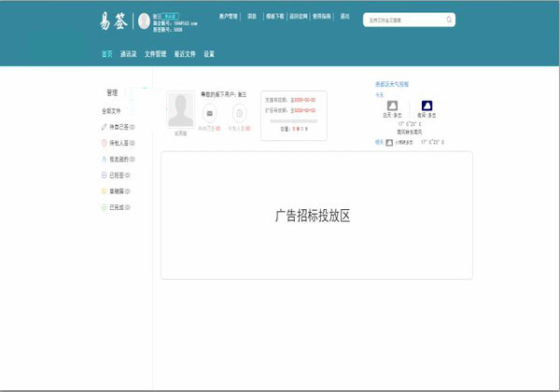Select 待他人签 in the sidebar list
Image resolution: width=560 pixels, height=392 pixels.
point(122,143)
